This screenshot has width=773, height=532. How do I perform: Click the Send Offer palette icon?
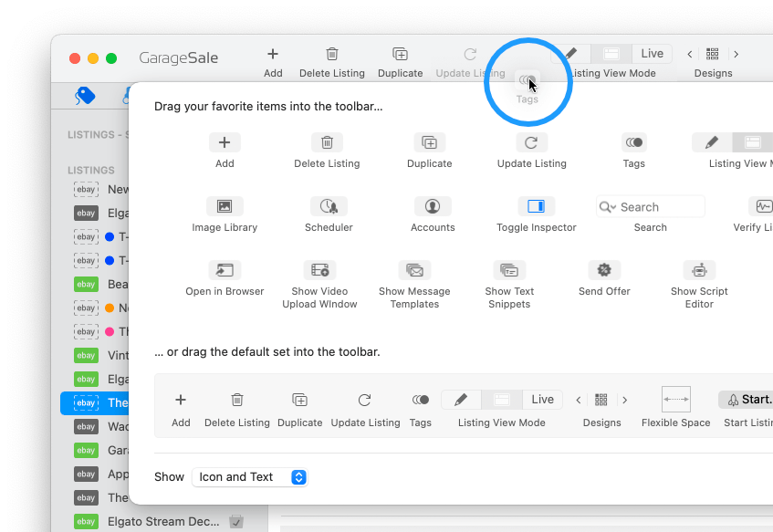tap(604, 270)
